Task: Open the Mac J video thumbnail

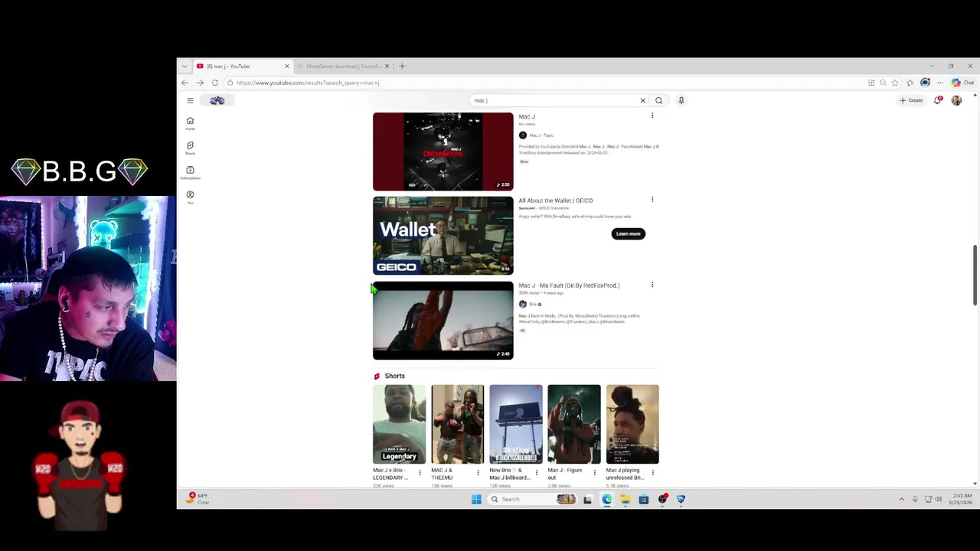Action: (x=443, y=152)
